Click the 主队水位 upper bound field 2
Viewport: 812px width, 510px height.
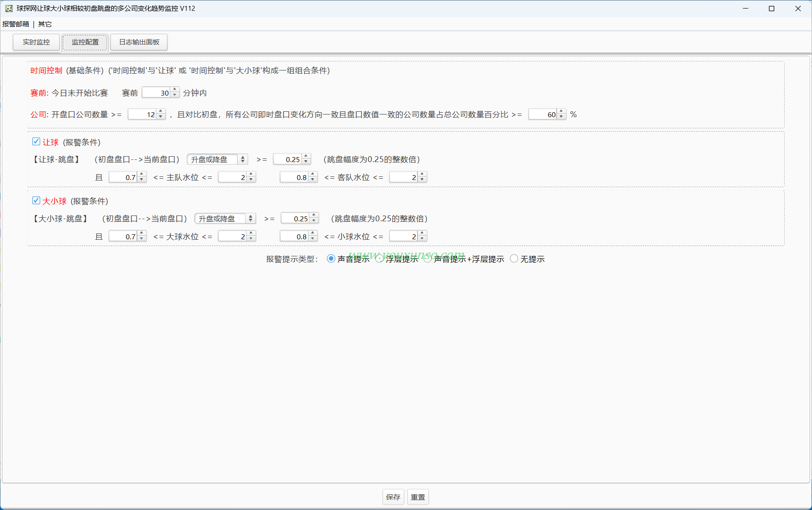pos(233,177)
